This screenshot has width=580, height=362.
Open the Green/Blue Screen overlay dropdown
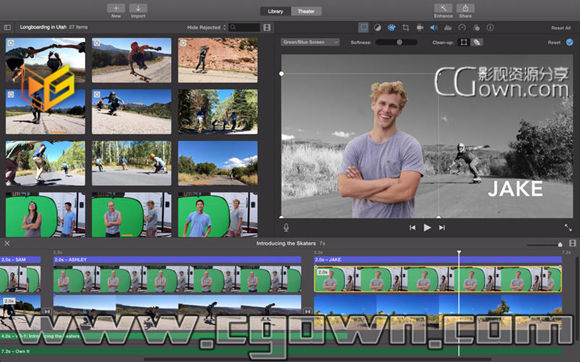click(310, 42)
